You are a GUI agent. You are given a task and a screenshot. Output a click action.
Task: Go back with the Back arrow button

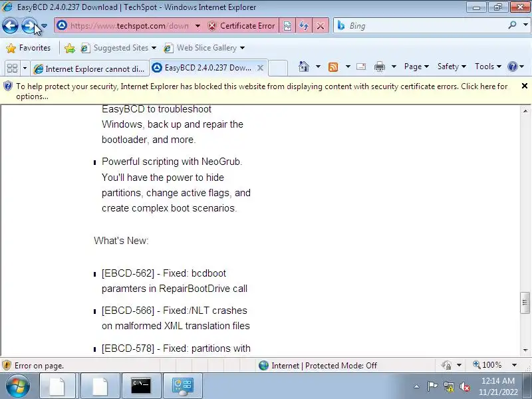tap(10, 26)
